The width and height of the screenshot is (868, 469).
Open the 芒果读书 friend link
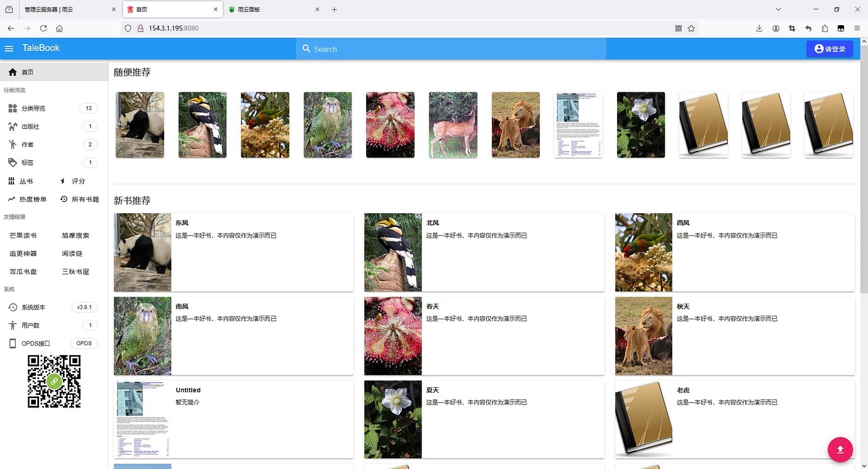pyautogui.click(x=23, y=235)
